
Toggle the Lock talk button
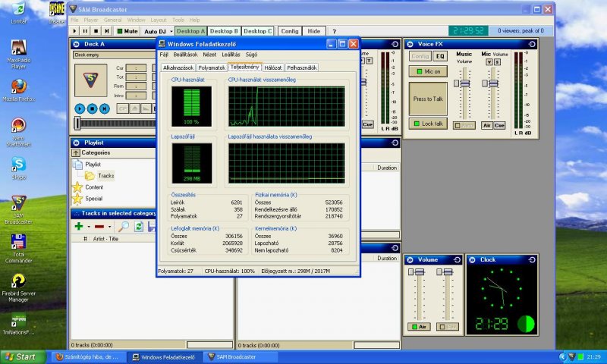point(428,124)
